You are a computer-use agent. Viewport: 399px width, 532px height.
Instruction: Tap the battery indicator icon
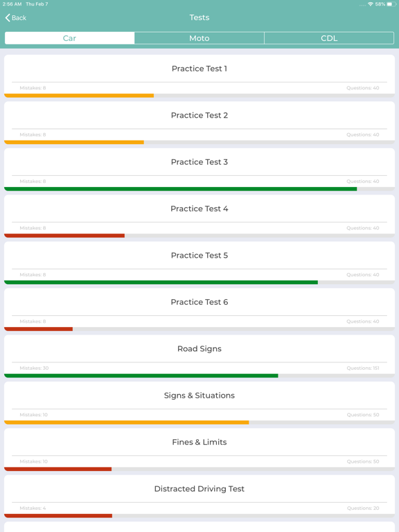tap(391, 4)
